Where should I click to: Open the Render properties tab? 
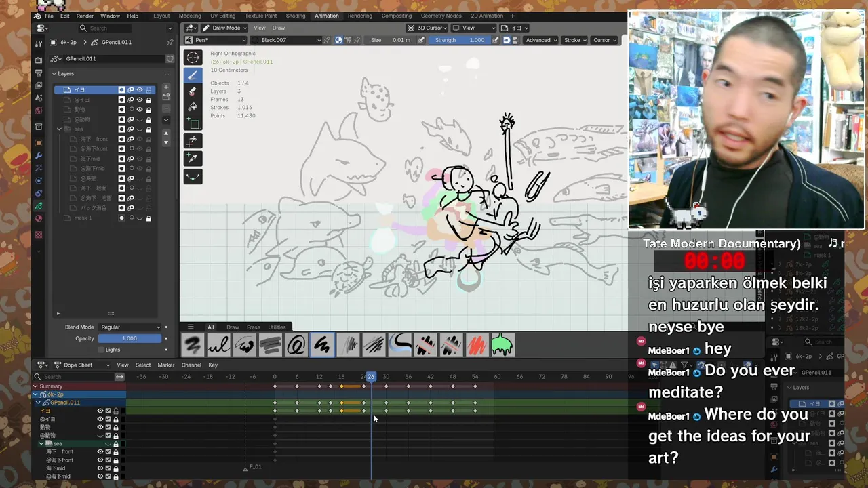(39, 60)
